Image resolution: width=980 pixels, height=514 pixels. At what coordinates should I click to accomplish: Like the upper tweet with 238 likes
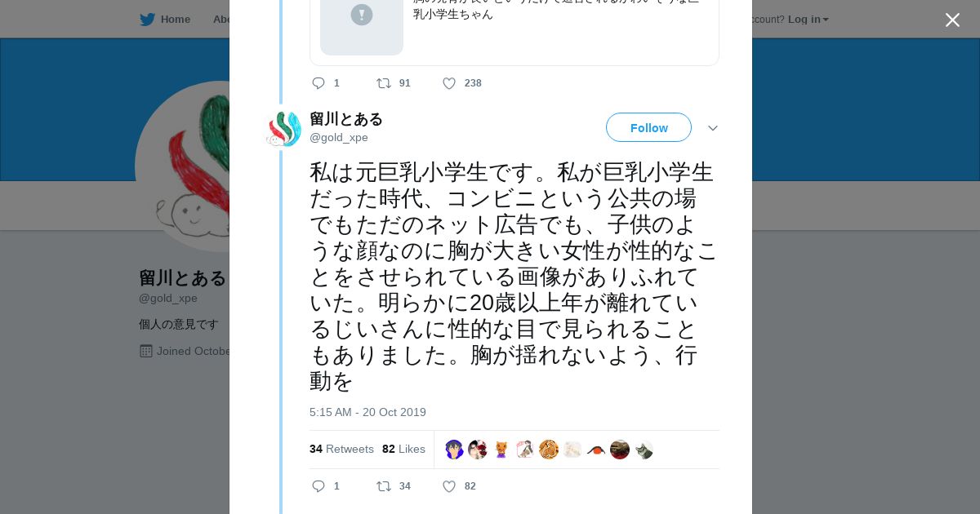(x=449, y=83)
